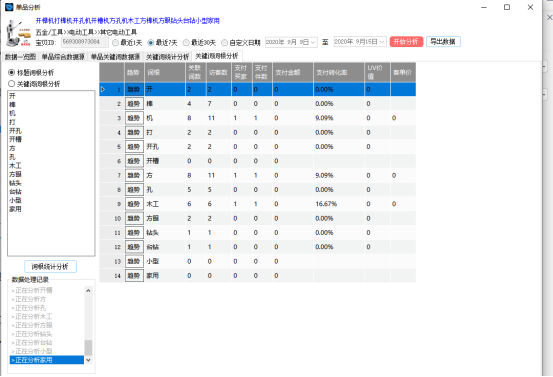553x377 pixels.
Task: Open the start date dropdown picker
Action: pyautogui.click(x=312, y=42)
